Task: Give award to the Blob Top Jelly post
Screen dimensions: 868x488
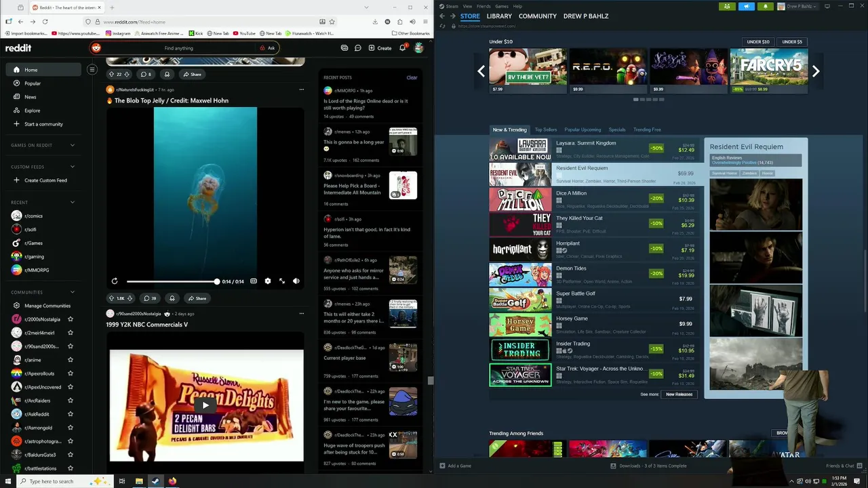Action: (172, 298)
